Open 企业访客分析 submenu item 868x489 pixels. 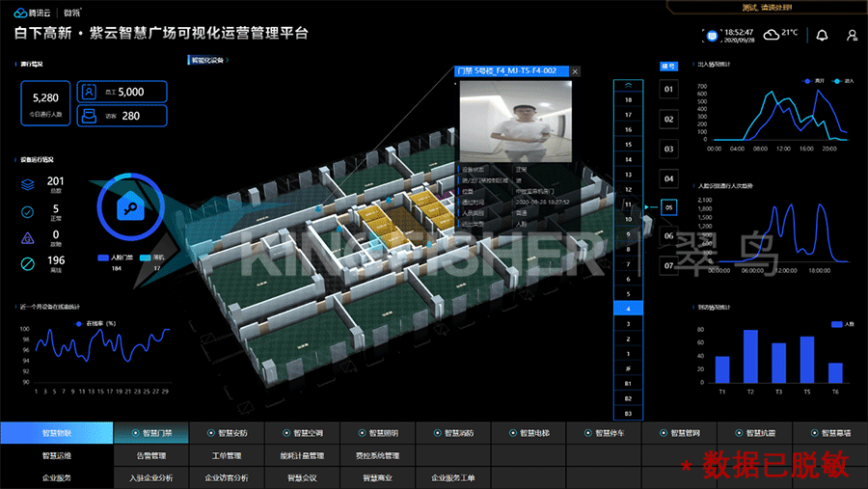227,478
